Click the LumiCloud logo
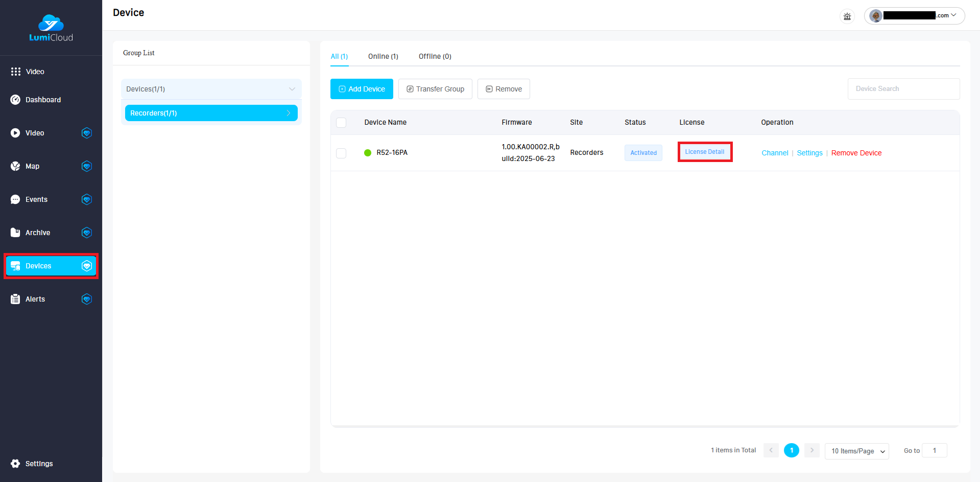 51,28
